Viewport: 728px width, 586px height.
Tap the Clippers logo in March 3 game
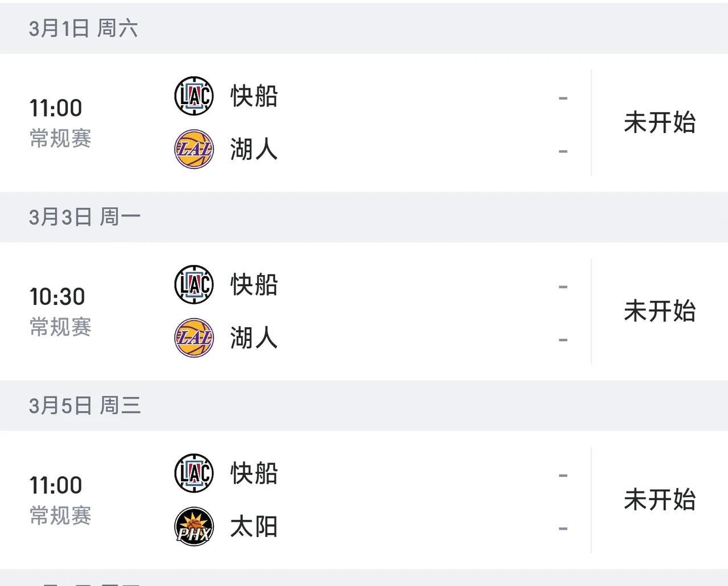click(x=194, y=284)
